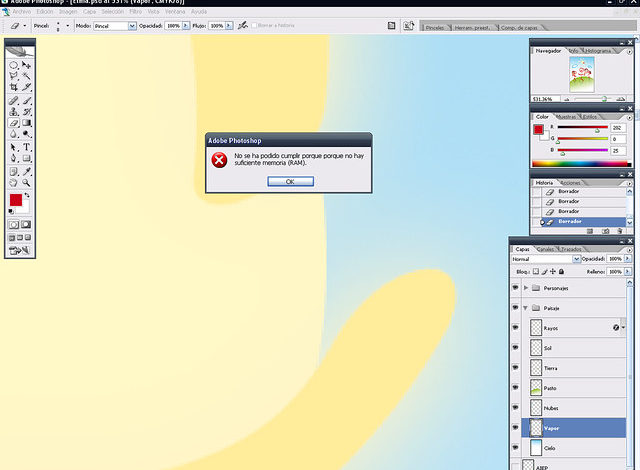Toggle lock transparent pixels in Capas
This screenshot has height=470, width=640.
536,271
